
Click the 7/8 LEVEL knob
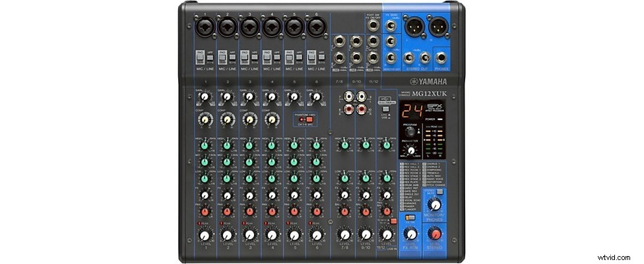(x=345, y=234)
